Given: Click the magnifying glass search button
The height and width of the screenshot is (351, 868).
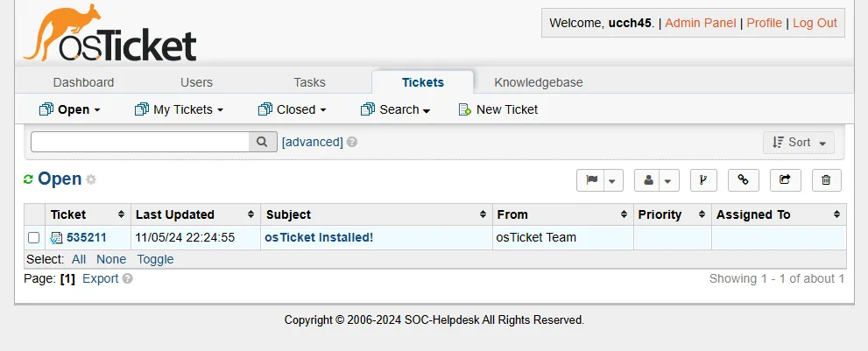Looking at the screenshot, I should 262,142.
